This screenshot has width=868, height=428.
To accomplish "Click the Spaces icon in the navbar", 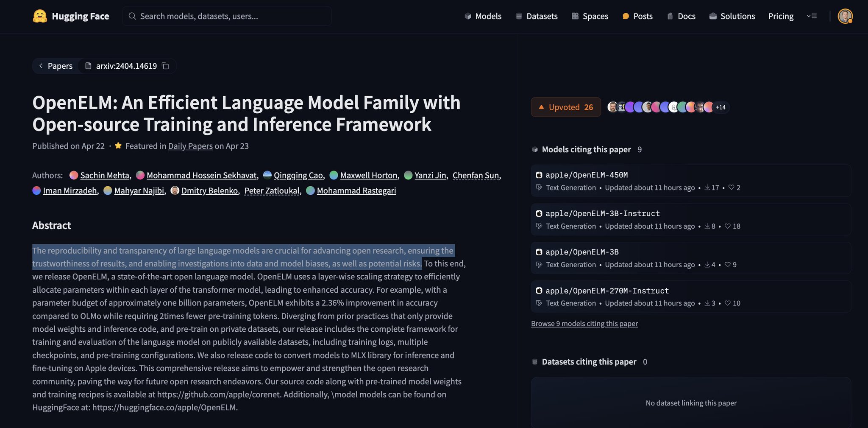I will [575, 16].
